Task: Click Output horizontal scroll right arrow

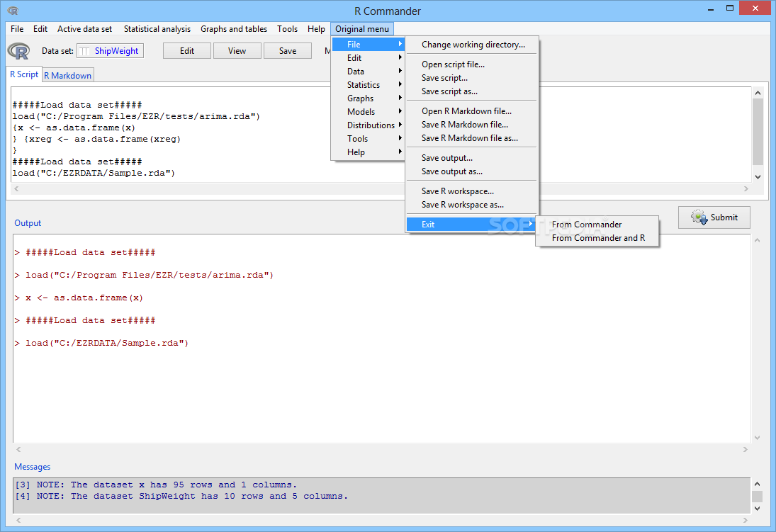Action: (x=746, y=449)
